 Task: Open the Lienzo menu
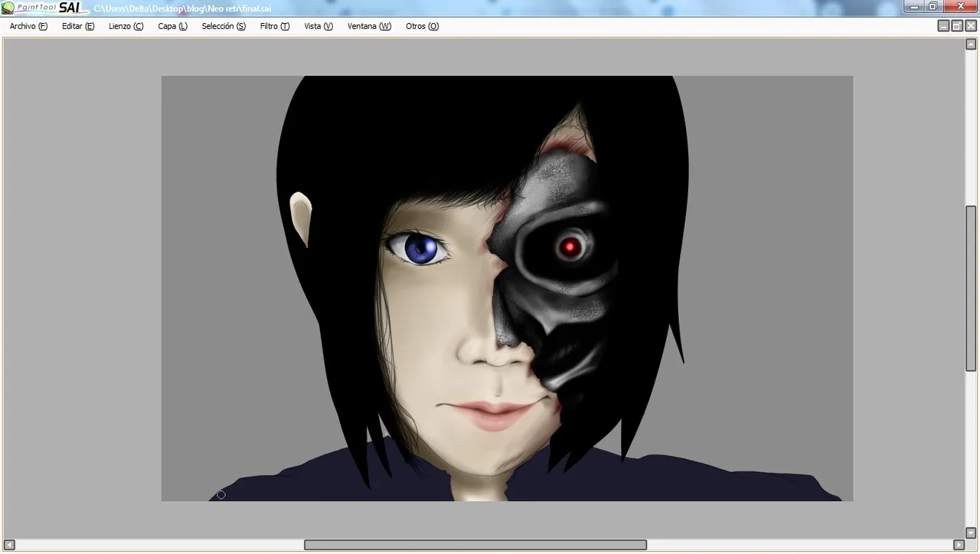(126, 26)
